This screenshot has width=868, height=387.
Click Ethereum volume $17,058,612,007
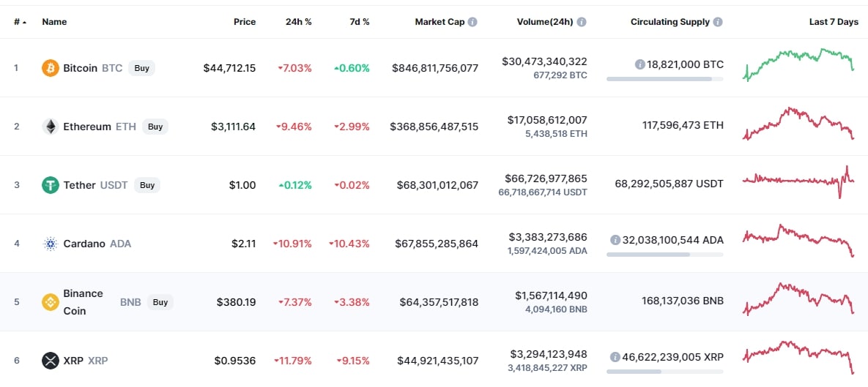[x=547, y=120]
